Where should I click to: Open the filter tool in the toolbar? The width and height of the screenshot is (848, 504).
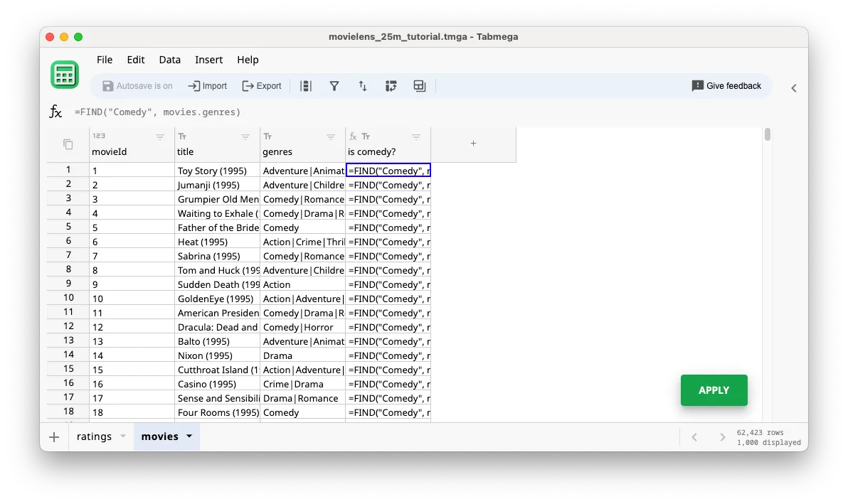(334, 85)
